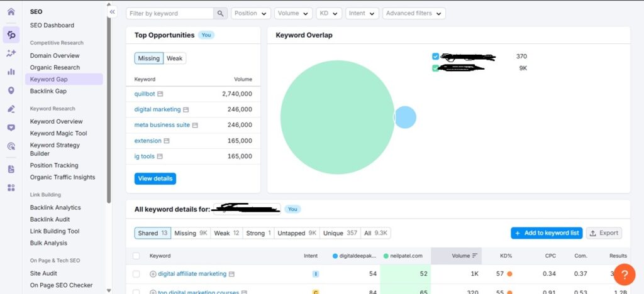The height and width of the screenshot is (294, 644).
Task: Click the orange help question button
Action: (x=625, y=275)
